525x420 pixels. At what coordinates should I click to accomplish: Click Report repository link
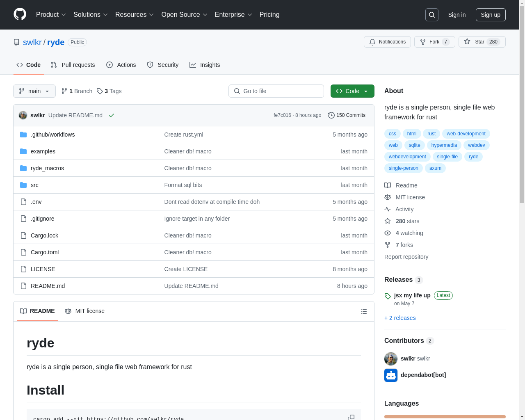click(406, 257)
